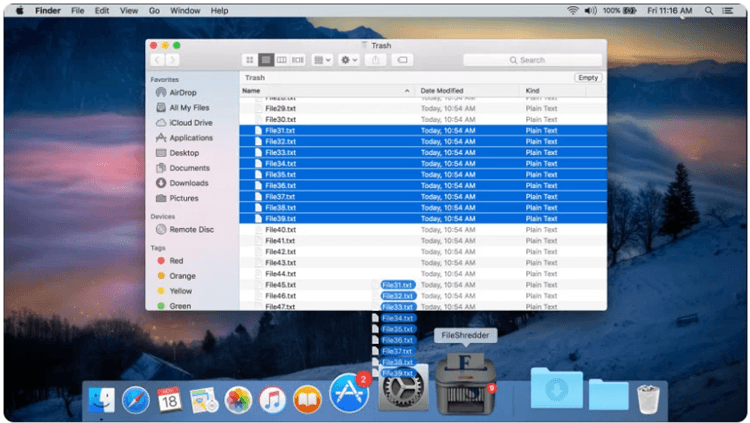Open the Action gear dropdown menu
This screenshot has height=423, width=750.
click(349, 60)
